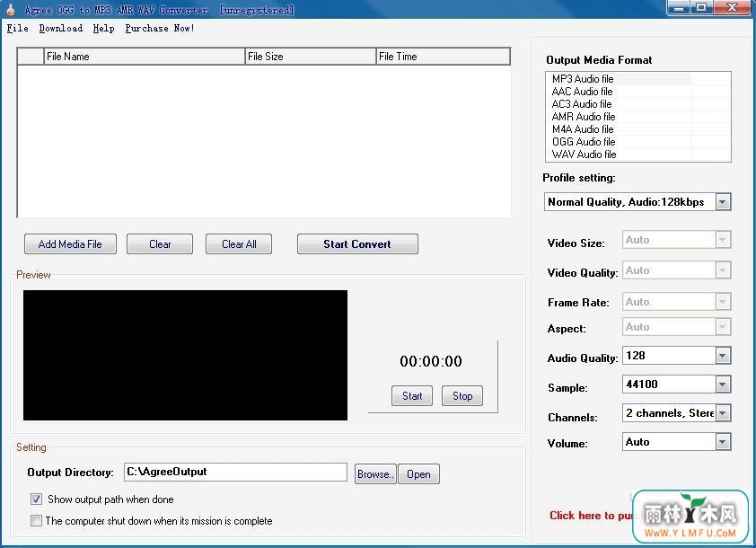Open the File menu
This screenshot has width=756, height=548.
tap(17, 29)
